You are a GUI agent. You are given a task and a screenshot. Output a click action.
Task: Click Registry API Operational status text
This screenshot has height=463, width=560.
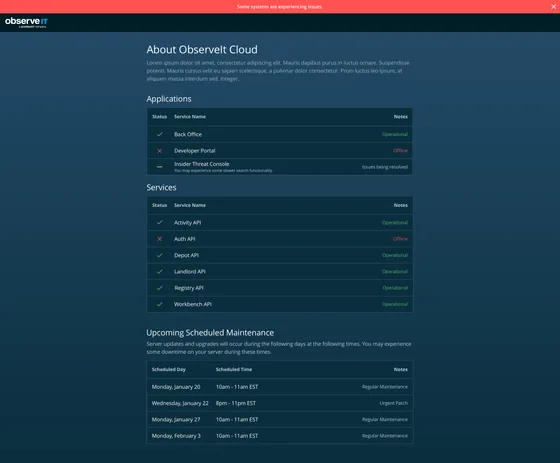[395, 288]
